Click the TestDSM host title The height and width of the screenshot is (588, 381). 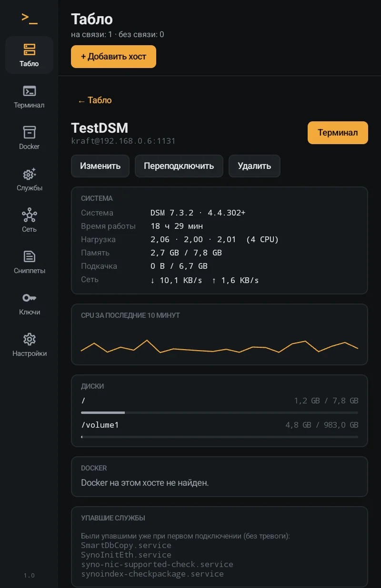point(100,128)
